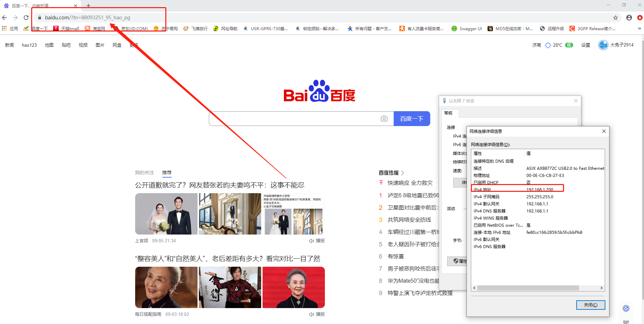
Task: Click the user avatar 大兔子2914
Action: point(603,45)
